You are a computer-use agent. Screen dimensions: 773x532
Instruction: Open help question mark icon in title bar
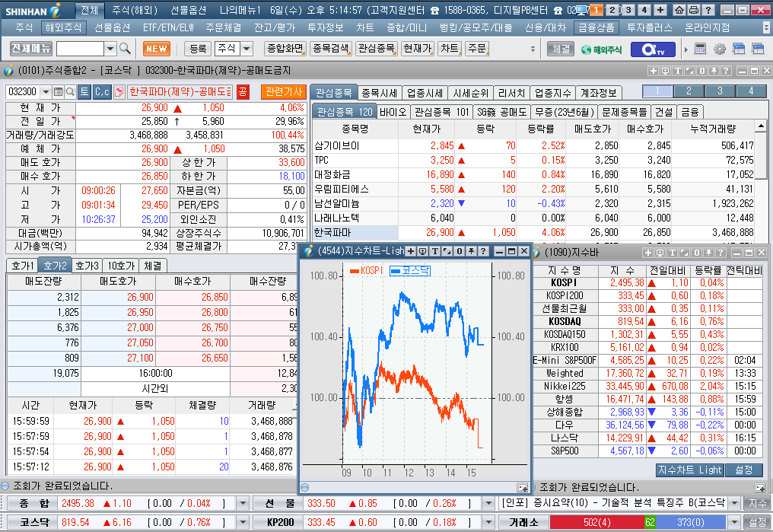(x=708, y=10)
